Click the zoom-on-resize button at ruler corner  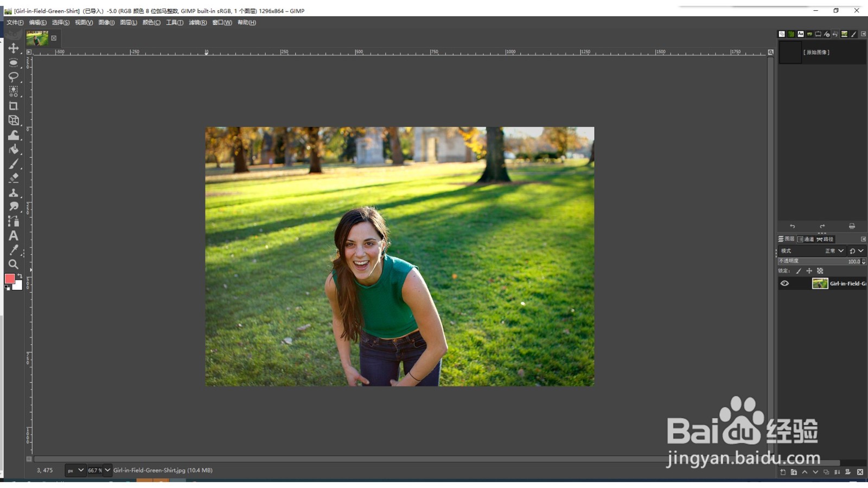coord(770,52)
